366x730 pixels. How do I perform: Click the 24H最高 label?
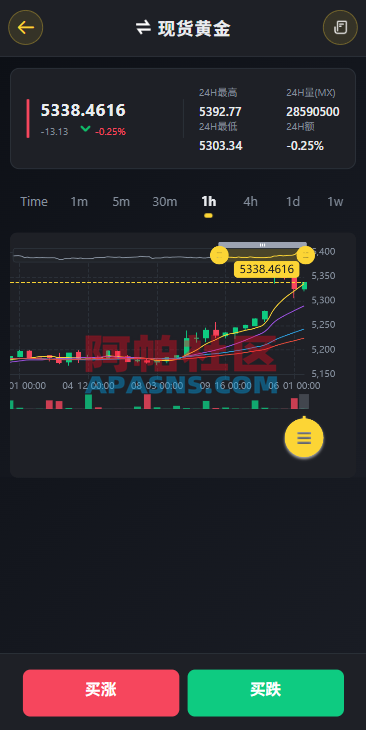click(218, 93)
